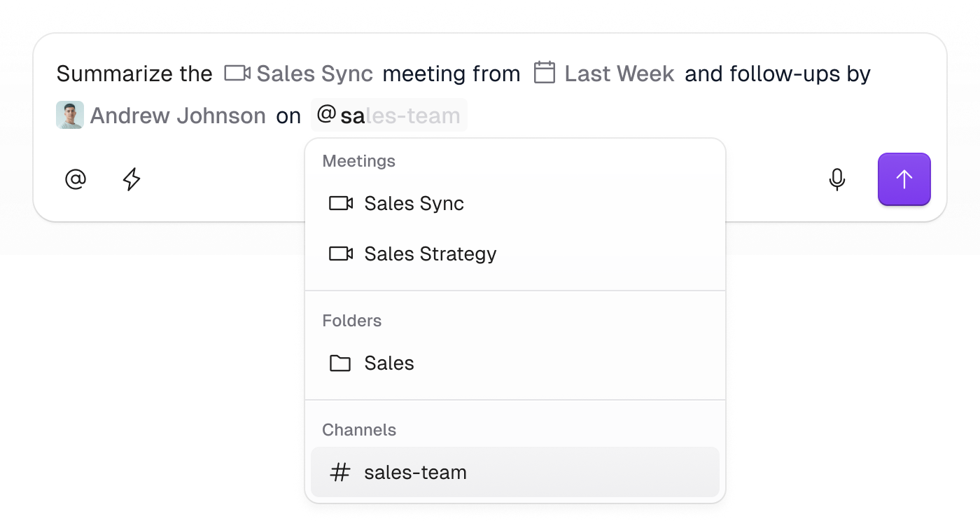
Task: Click the @sales-team autocomplete mention field
Action: 389,116
